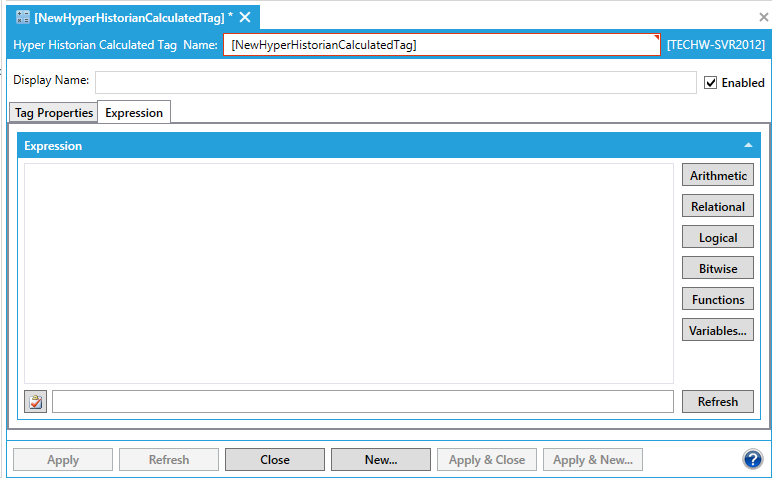Click the expression check icon at bottom left

point(35,402)
